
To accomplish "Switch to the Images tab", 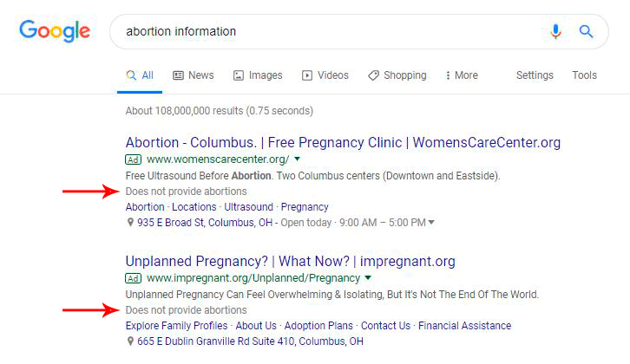I will click(x=257, y=75).
